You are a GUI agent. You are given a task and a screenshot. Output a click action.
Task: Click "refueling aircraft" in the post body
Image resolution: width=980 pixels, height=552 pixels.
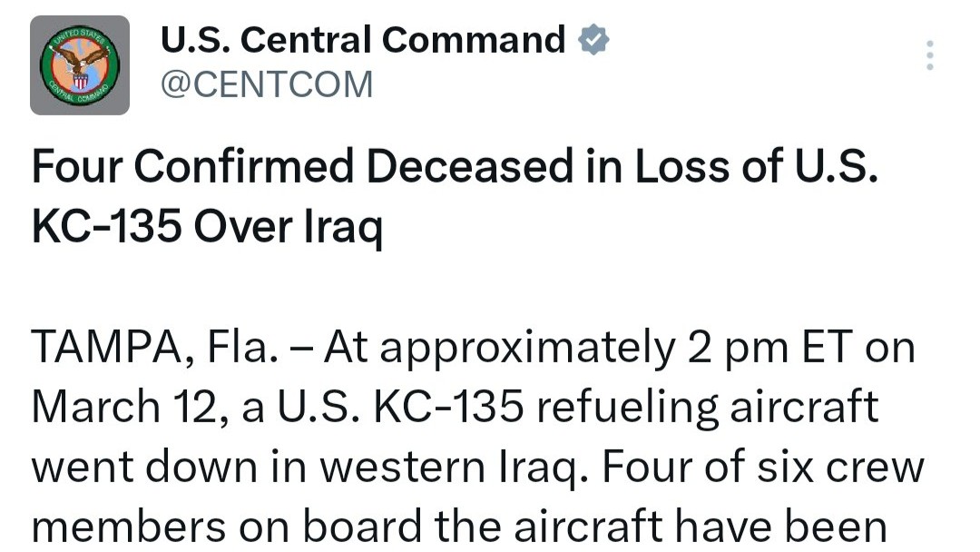click(706, 408)
